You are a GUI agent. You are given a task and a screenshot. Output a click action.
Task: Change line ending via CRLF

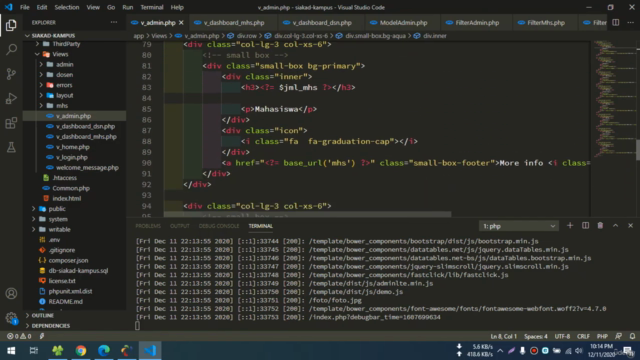583,336
